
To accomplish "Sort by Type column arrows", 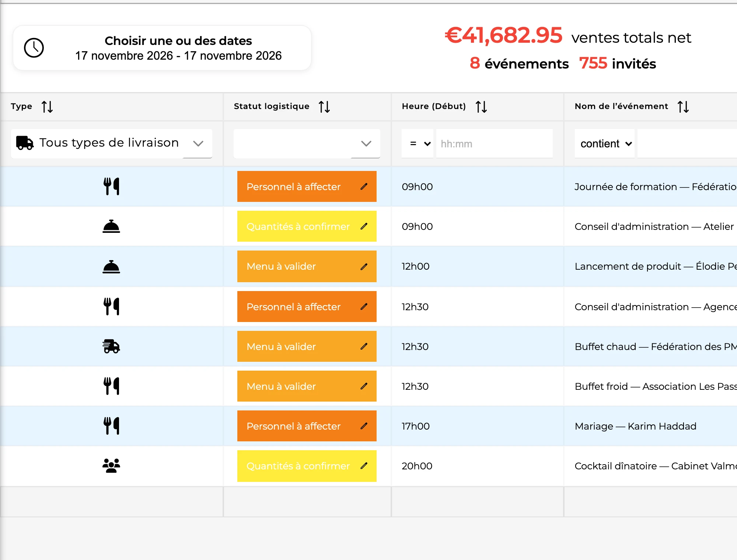I will 47,107.
